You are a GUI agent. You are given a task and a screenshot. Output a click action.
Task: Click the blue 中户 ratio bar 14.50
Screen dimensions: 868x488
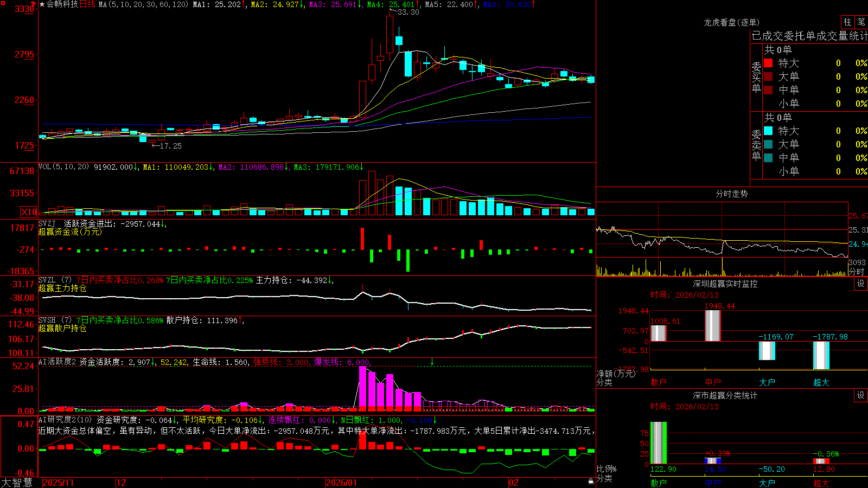coord(713,461)
